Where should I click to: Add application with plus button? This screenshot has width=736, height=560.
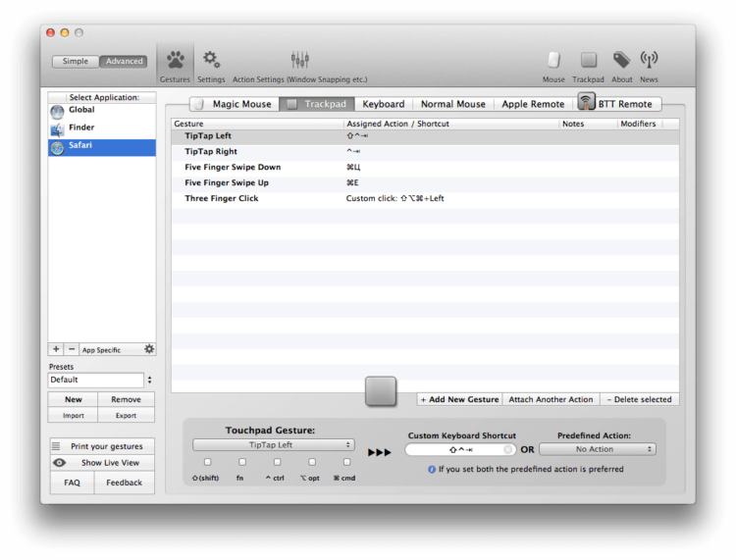tap(56, 349)
